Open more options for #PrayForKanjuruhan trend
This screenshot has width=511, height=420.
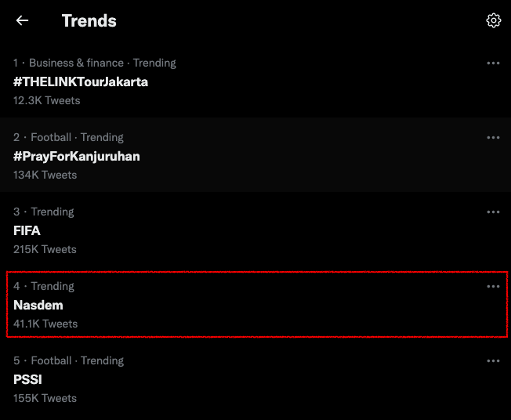point(493,137)
